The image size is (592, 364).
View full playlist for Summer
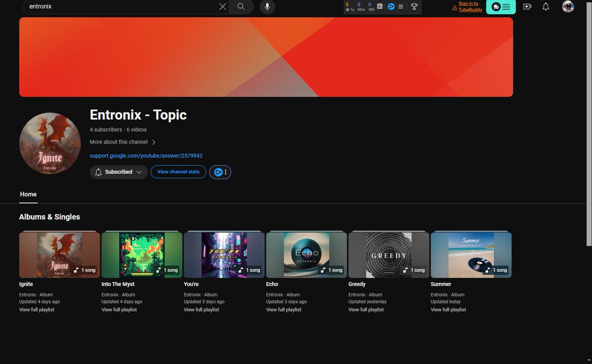448,310
